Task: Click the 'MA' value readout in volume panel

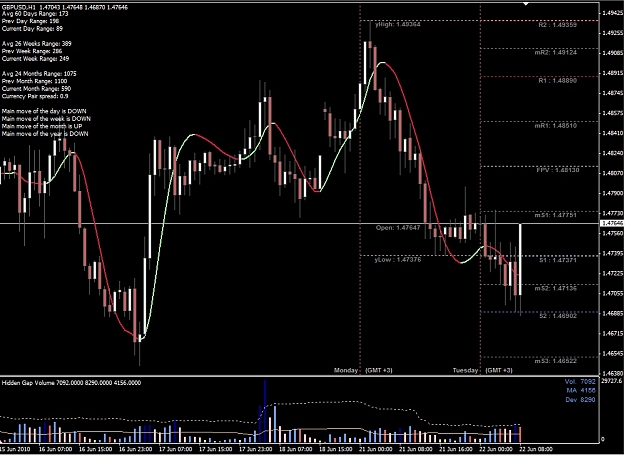Action: 581,391
